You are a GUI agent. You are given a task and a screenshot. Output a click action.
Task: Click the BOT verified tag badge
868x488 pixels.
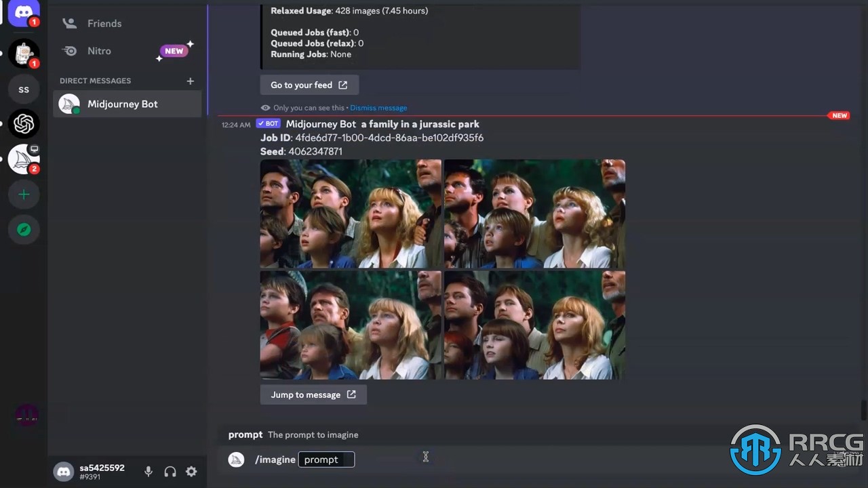268,123
